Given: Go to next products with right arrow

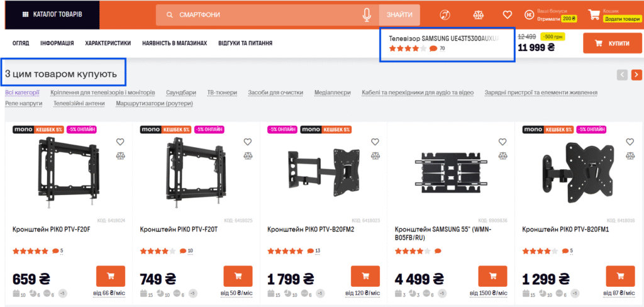Looking at the screenshot, I should tap(636, 75).
